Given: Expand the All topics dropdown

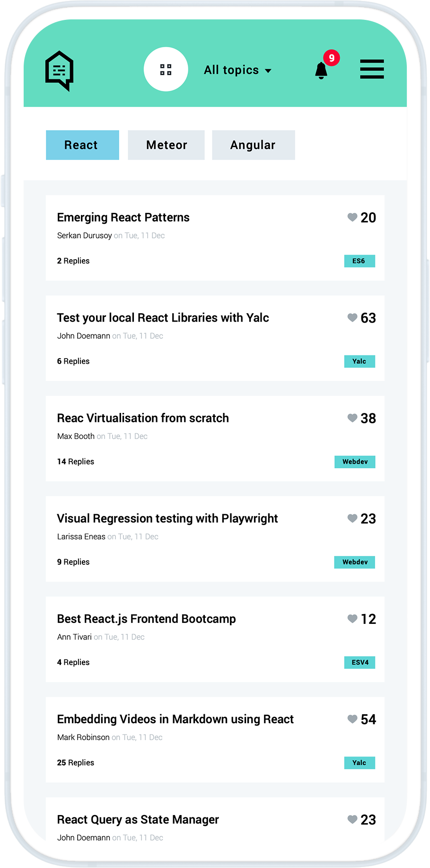Looking at the screenshot, I should (231, 70).
